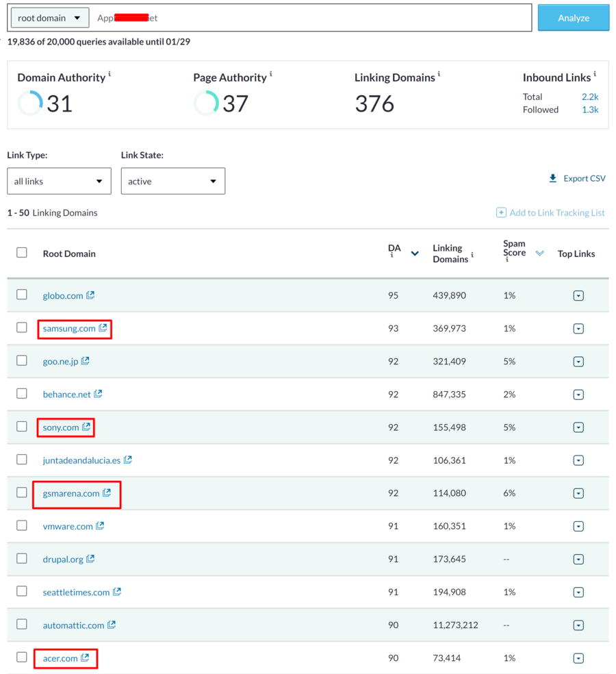Open the globo.com domain link
Image resolution: width=616 pixels, height=674 pixels.
pyautogui.click(x=63, y=296)
